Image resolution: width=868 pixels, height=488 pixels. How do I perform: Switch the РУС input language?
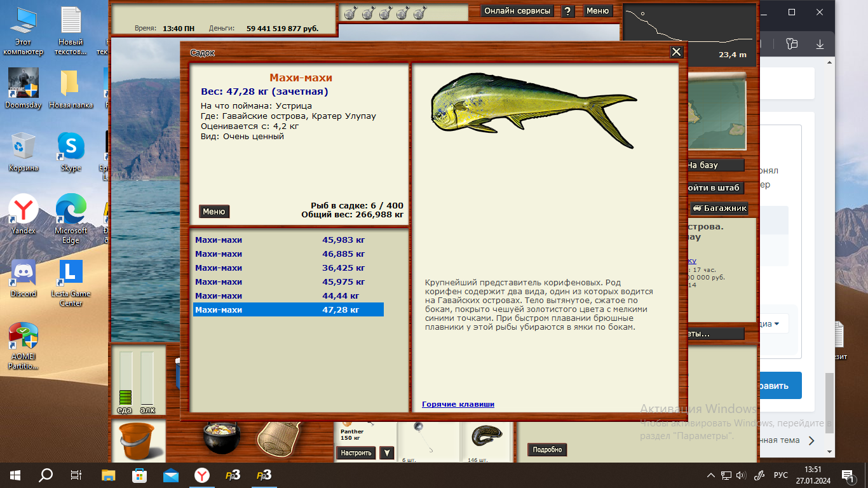click(780, 475)
